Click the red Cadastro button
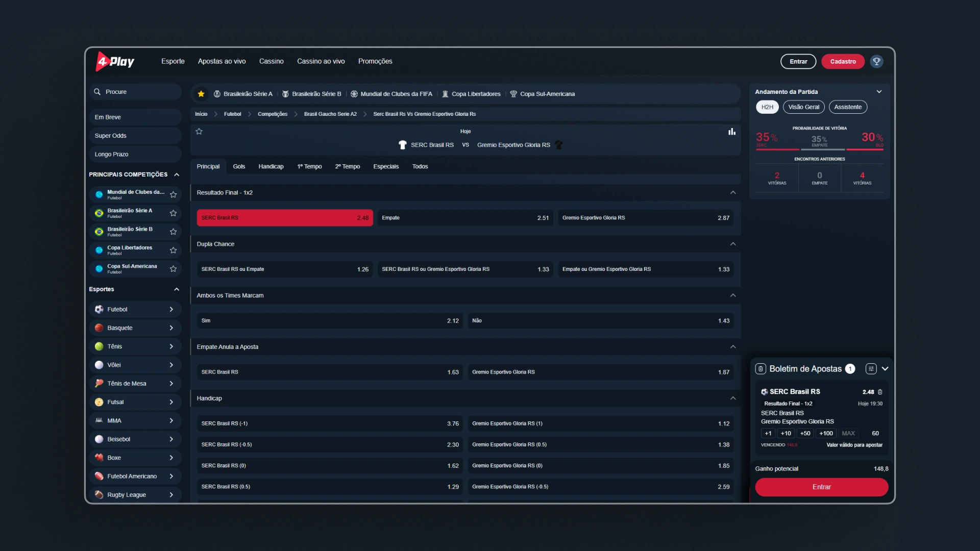The image size is (980, 551). [x=842, y=61]
